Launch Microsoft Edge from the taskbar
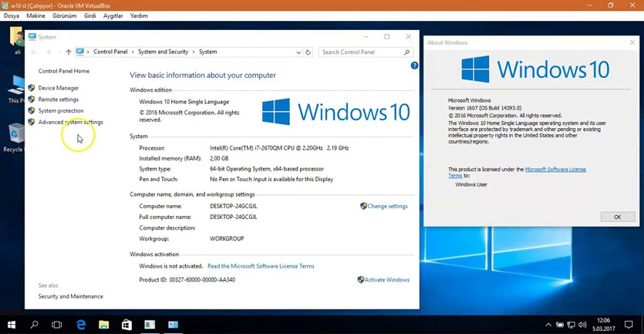The height and width of the screenshot is (334, 644). click(x=81, y=325)
